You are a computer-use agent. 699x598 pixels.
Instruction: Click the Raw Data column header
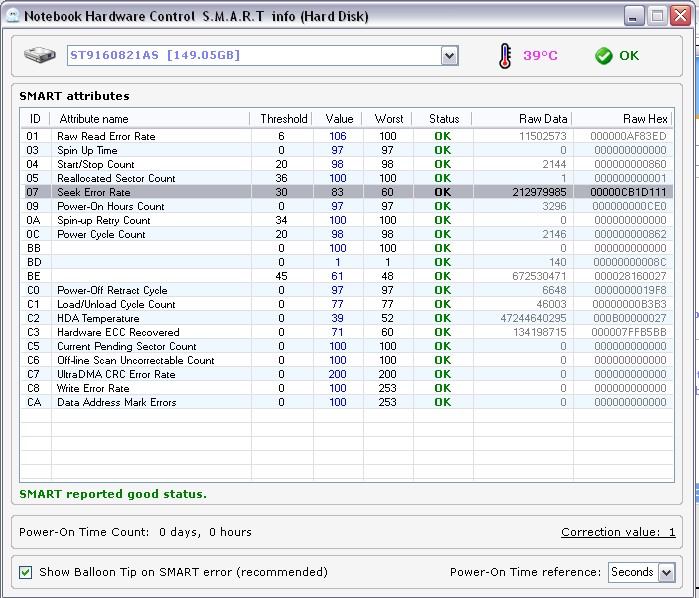coord(522,119)
